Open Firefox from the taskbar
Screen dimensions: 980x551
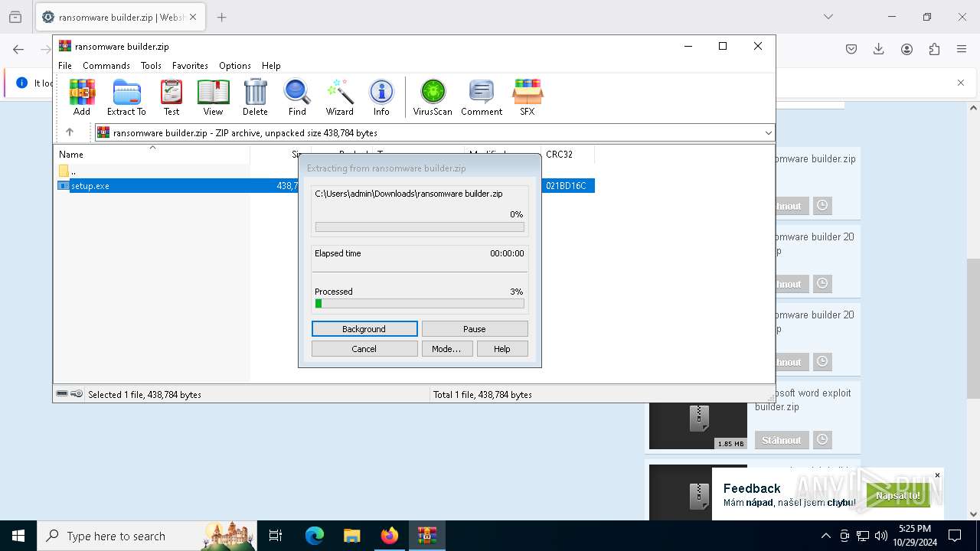390,536
